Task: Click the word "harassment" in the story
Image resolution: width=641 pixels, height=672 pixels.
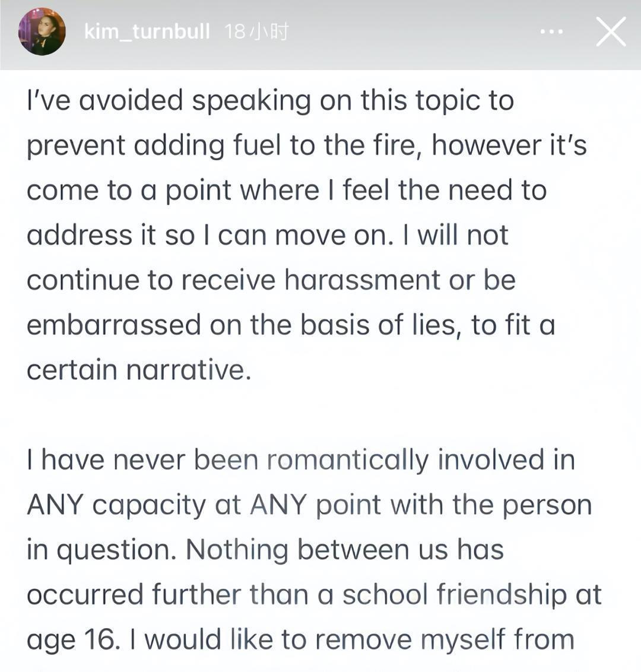Action: 362,280
